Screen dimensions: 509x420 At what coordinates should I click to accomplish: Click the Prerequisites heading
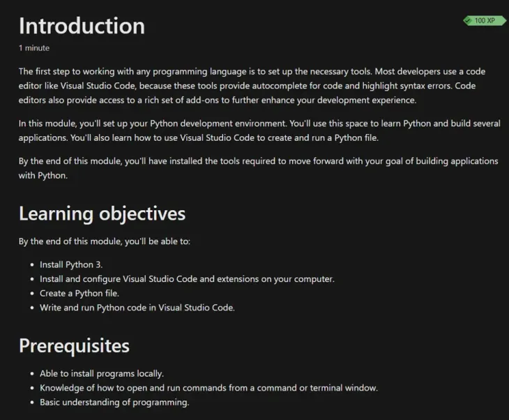click(74, 345)
